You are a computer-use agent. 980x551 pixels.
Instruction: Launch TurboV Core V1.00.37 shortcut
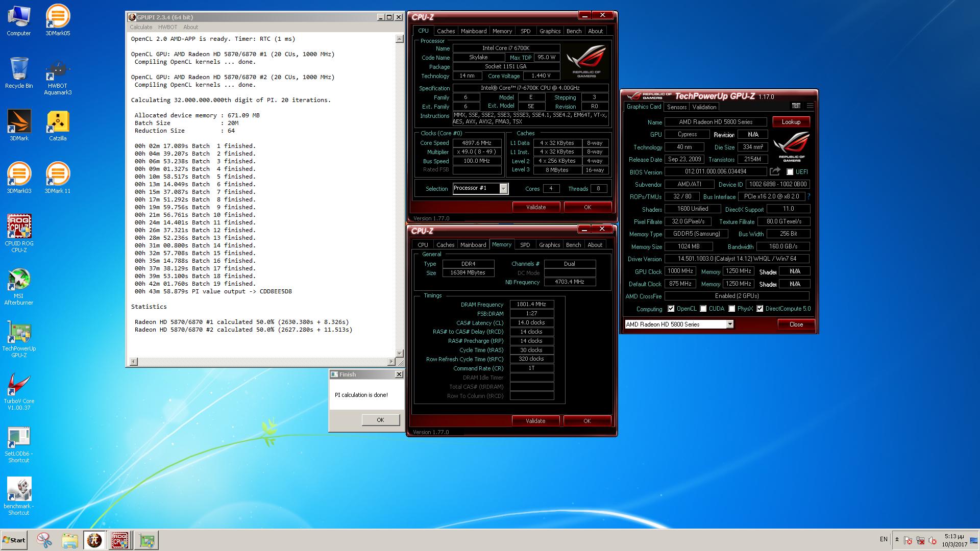pos(19,392)
